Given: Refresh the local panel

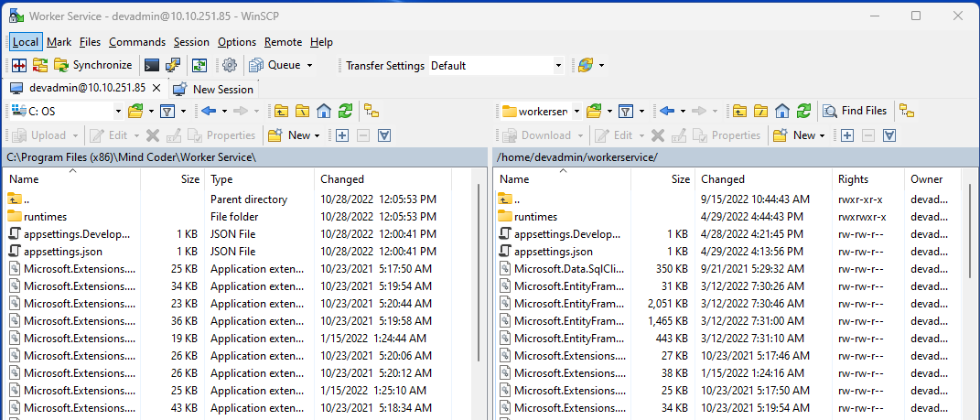Looking at the screenshot, I should point(345,112).
